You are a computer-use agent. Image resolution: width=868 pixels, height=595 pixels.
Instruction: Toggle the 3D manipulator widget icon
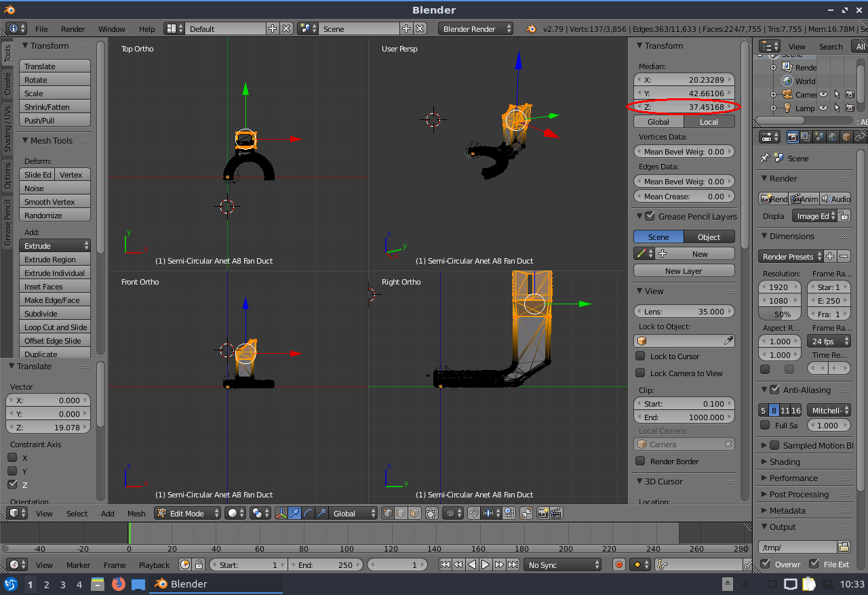click(281, 514)
